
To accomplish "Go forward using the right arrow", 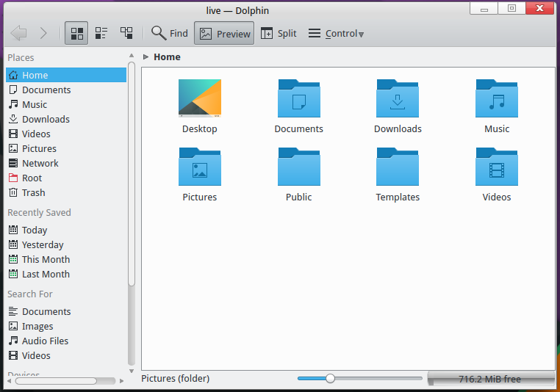I will pos(43,33).
